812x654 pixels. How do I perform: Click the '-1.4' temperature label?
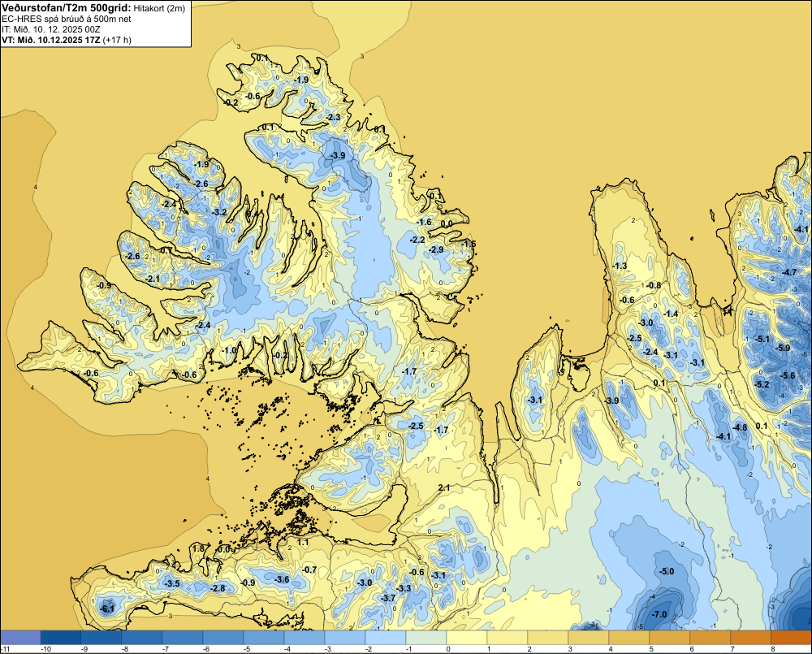(x=672, y=314)
